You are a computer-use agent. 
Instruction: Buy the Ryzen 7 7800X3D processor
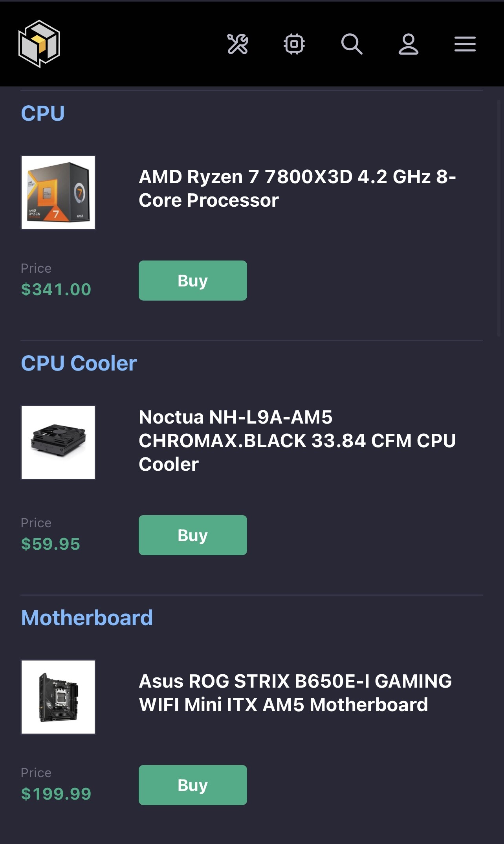pos(193,281)
